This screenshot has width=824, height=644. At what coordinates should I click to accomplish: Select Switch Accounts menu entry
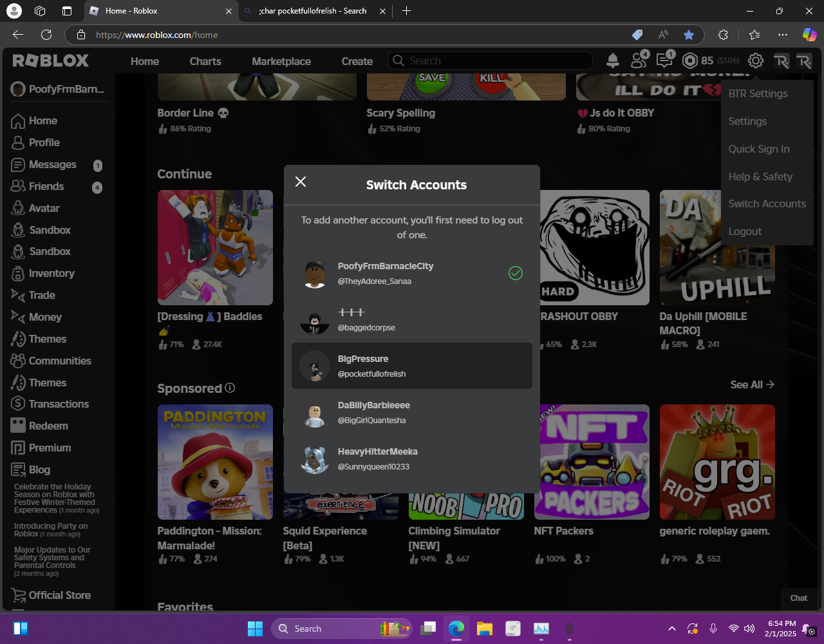tap(767, 204)
